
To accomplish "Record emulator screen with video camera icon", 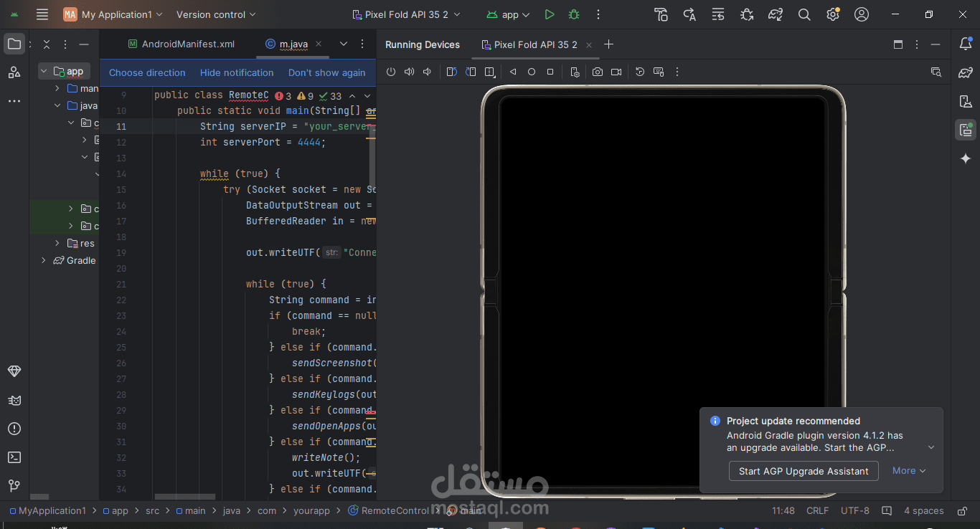I will point(616,72).
